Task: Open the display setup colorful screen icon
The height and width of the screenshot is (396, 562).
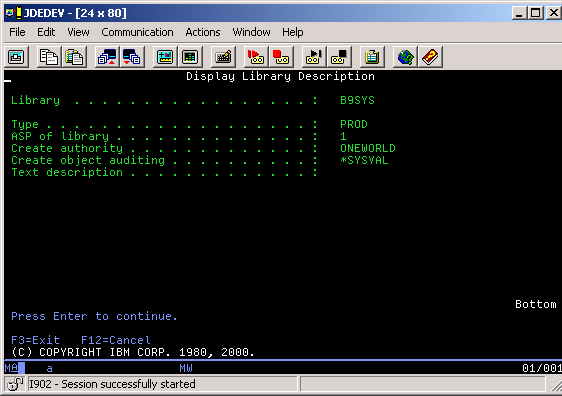Action: click(165, 57)
